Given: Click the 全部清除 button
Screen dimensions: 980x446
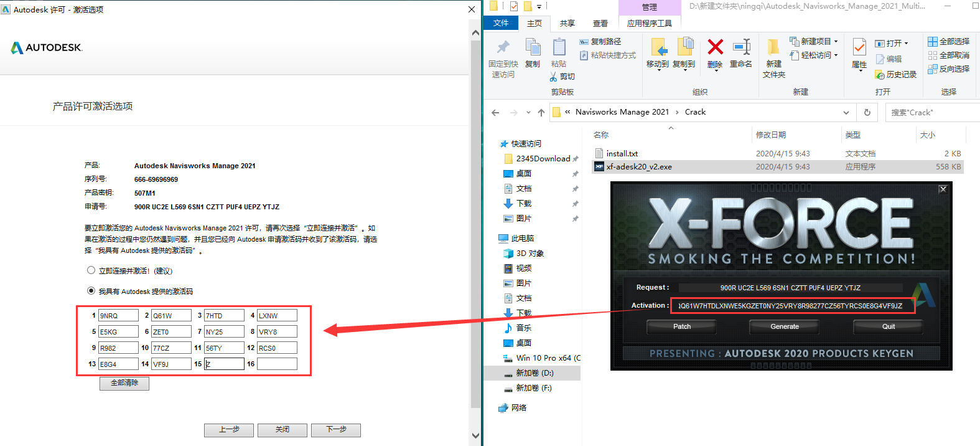Looking at the screenshot, I should click(x=124, y=383).
